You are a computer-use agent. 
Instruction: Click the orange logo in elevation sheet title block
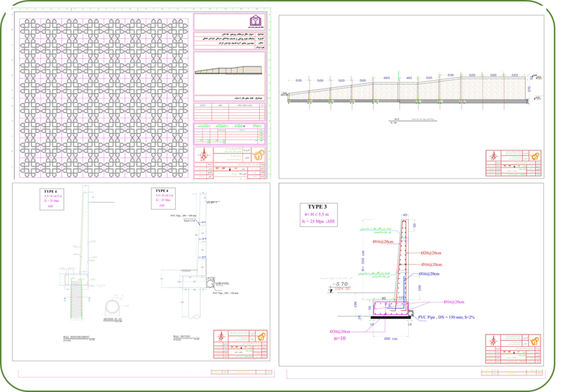click(x=534, y=156)
